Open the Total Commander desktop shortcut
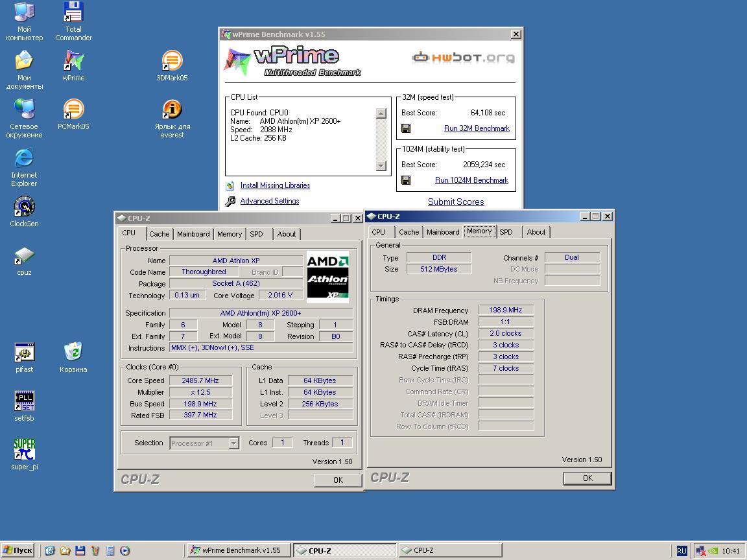747x560 pixels. click(73, 21)
